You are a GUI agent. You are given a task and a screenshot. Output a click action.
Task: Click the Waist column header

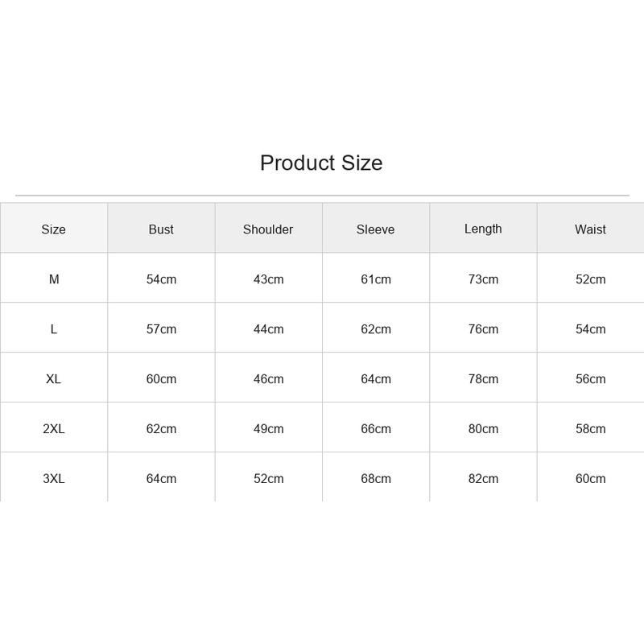pos(590,229)
